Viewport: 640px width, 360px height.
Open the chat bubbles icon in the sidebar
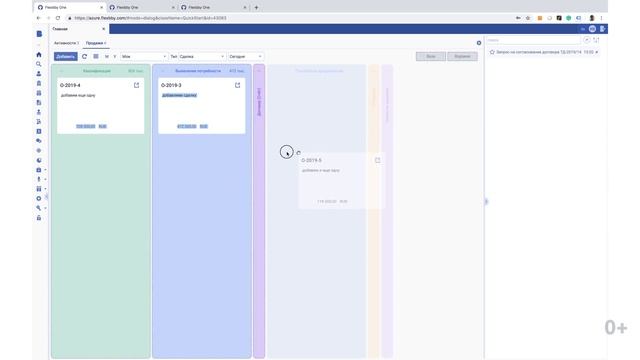point(39,141)
